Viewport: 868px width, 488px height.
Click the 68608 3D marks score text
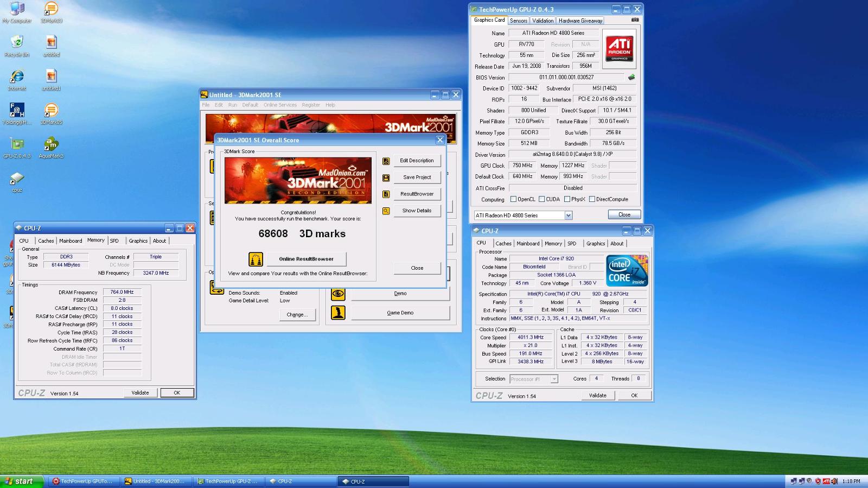point(302,234)
